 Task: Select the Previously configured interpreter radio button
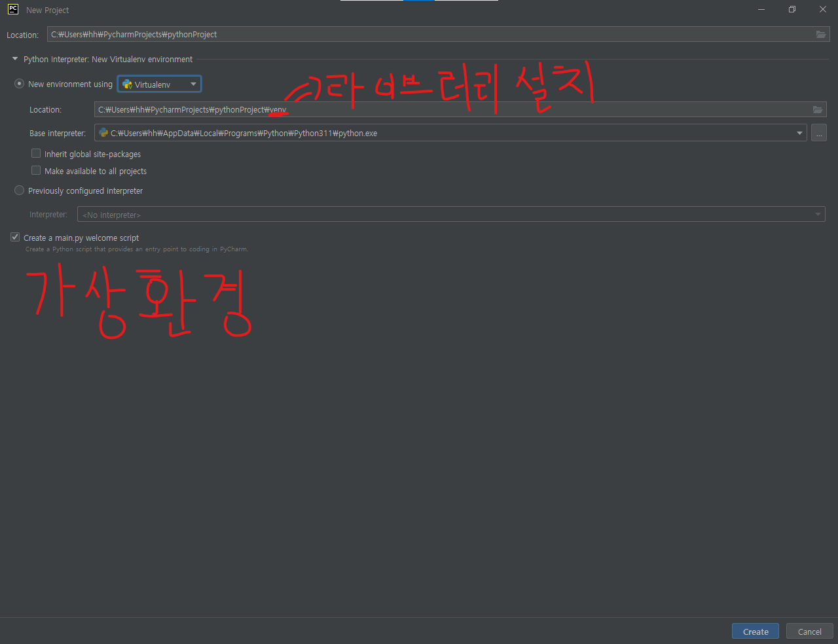[20, 190]
